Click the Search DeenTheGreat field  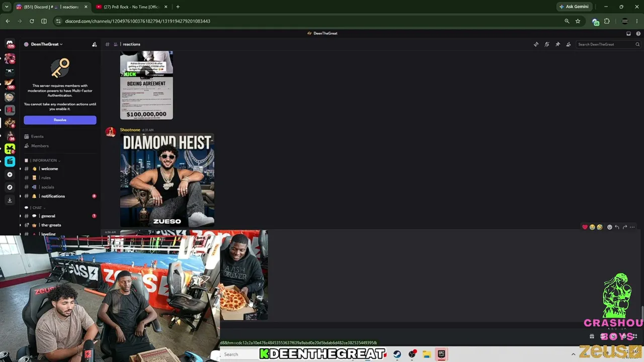point(608,44)
